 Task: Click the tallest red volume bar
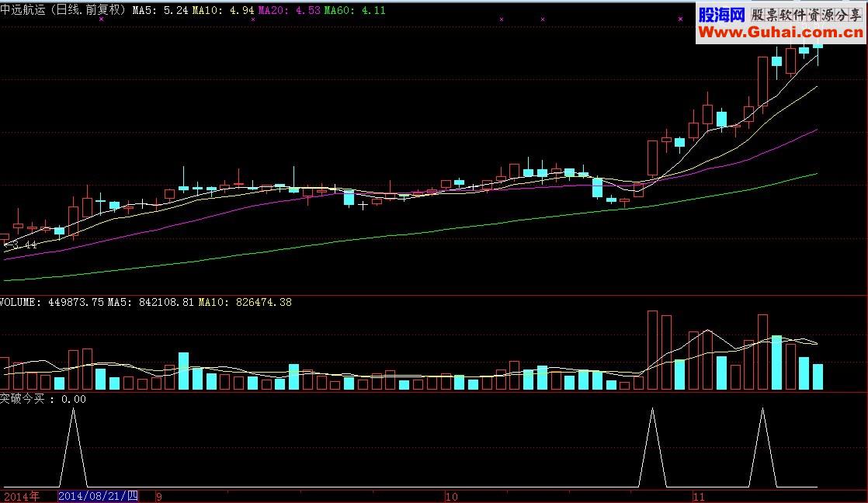click(652, 350)
